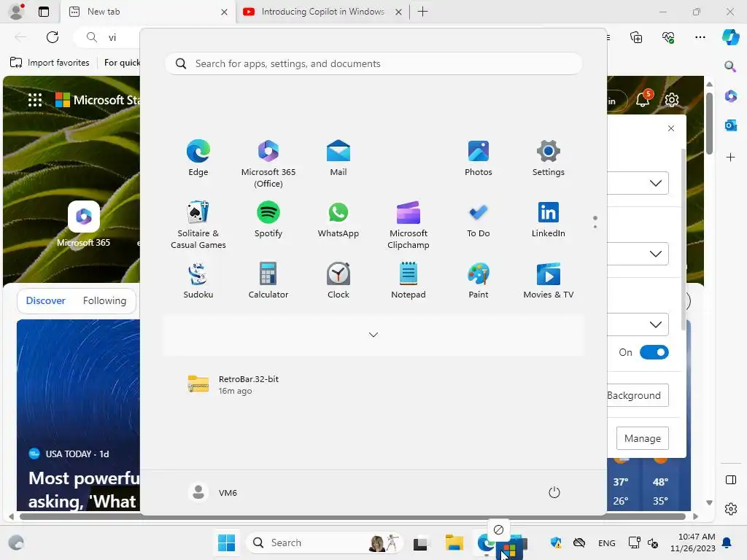
Task: Open Task View on the taskbar
Action: pos(421,542)
